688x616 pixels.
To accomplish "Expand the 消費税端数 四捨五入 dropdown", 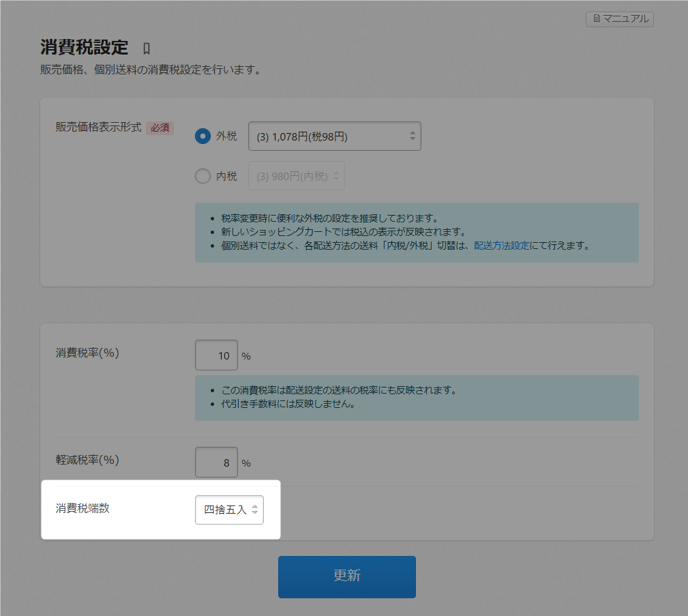I will click(x=226, y=510).
